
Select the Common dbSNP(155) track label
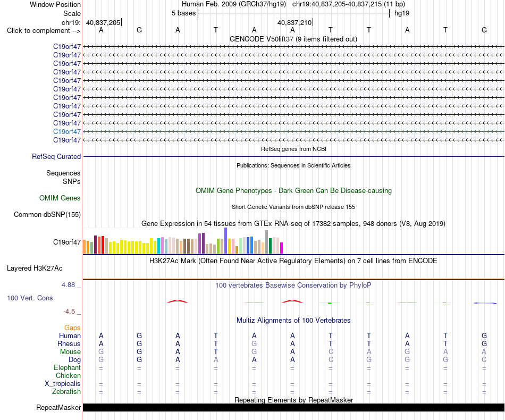(47, 214)
